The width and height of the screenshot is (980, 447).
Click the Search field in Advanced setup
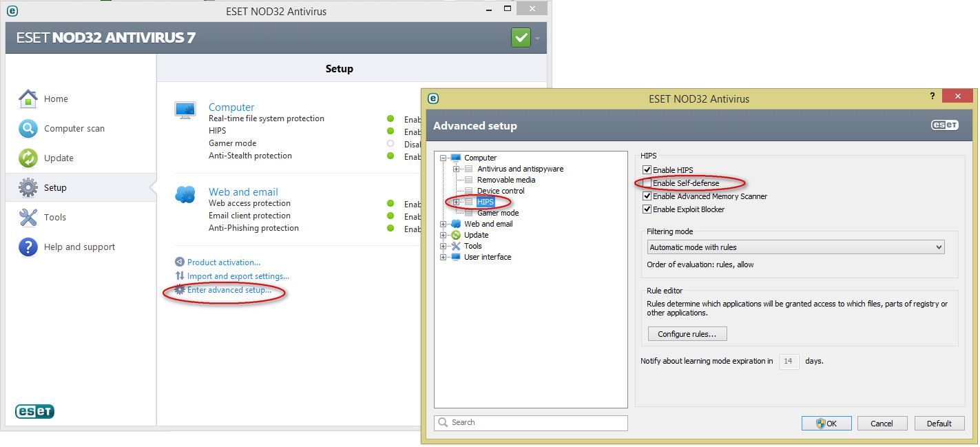pyautogui.click(x=531, y=423)
